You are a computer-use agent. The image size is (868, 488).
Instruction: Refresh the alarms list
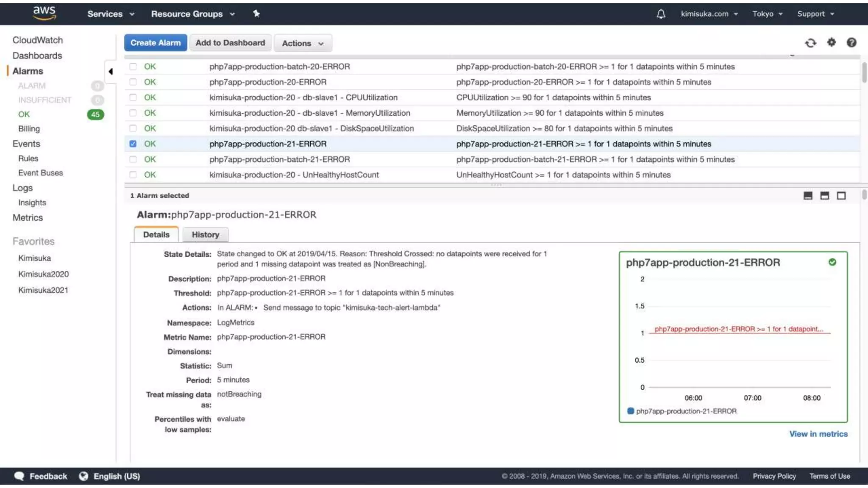[x=810, y=43]
